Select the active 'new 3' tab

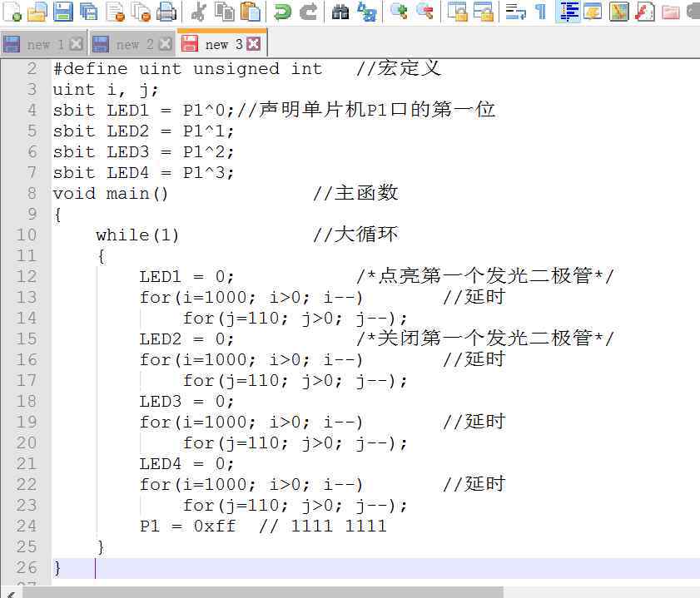point(223,44)
